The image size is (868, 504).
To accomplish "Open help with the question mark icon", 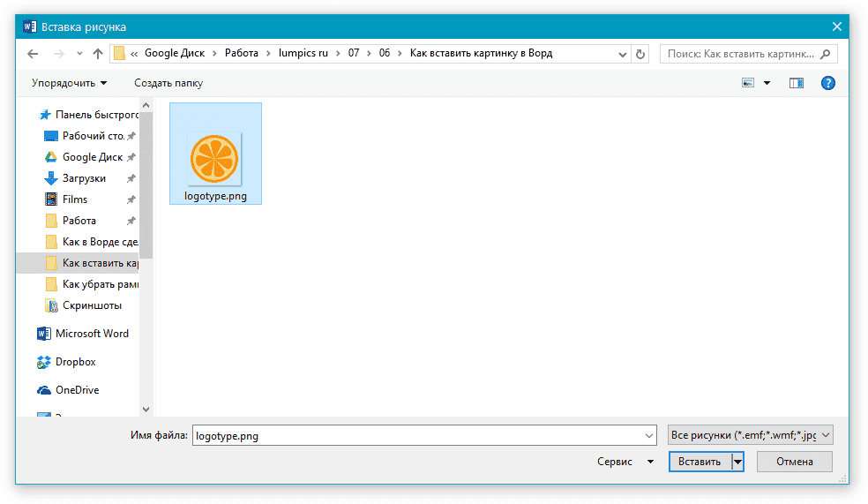I will 828,83.
